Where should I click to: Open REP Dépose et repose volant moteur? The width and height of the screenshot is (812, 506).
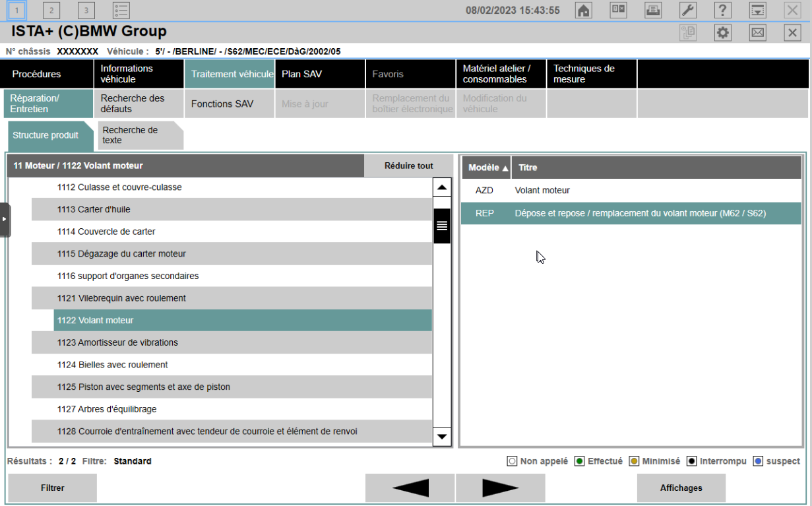coord(631,213)
